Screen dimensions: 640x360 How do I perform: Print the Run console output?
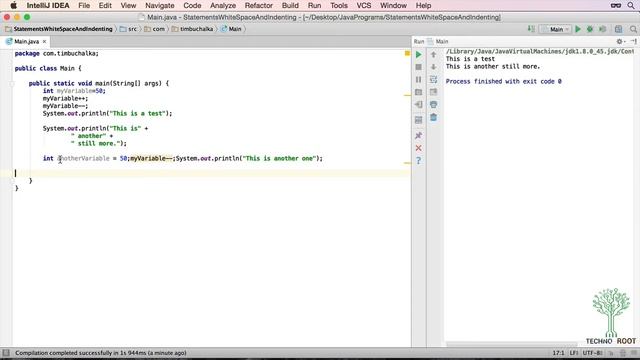(433, 104)
